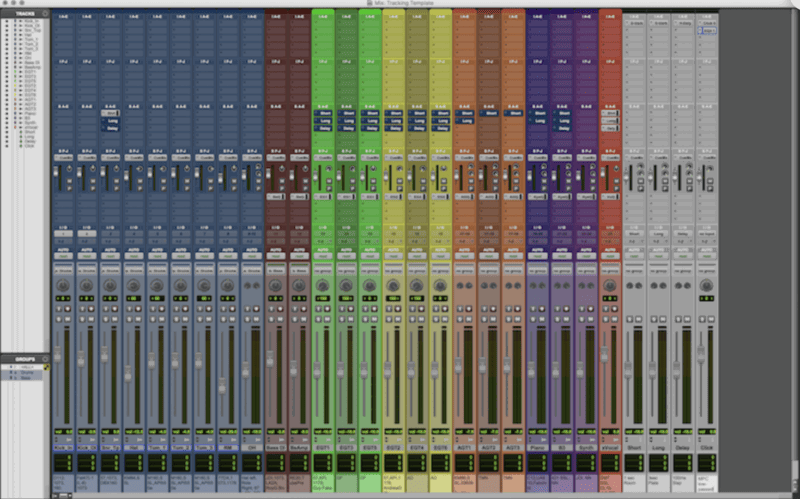Screen dimensions: 800x499
Task: Open the Inserts A-E selector on the first track
Action: [x=63, y=18]
